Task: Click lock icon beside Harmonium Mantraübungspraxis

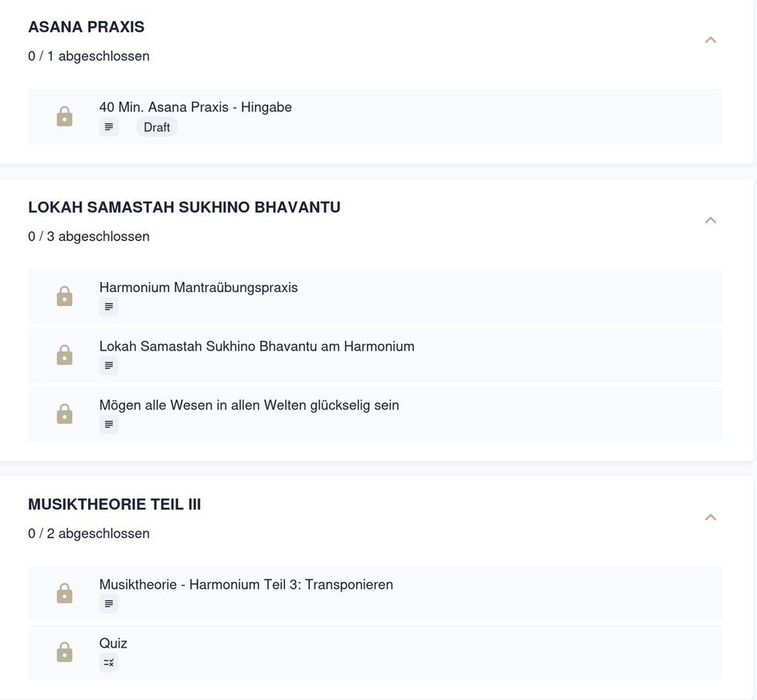Action: click(x=65, y=297)
